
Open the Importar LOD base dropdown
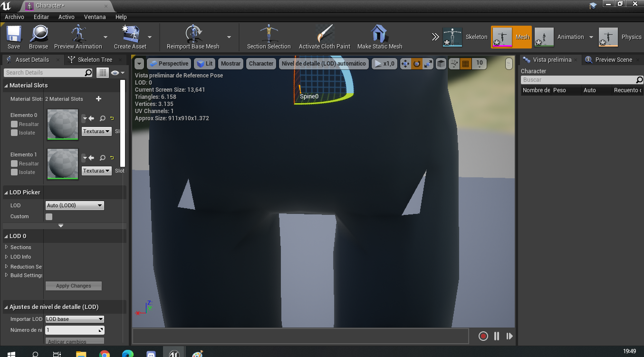[x=75, y=319]
